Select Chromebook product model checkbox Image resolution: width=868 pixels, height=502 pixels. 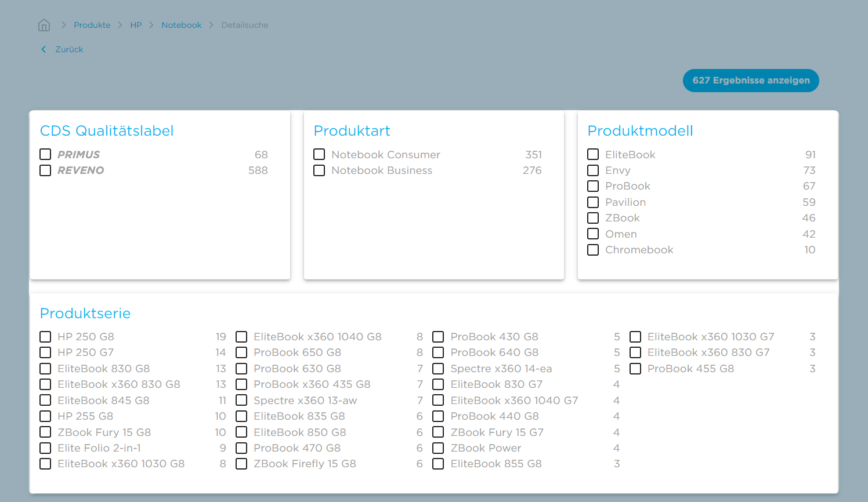pyautogui.click(x=593, y=250)
